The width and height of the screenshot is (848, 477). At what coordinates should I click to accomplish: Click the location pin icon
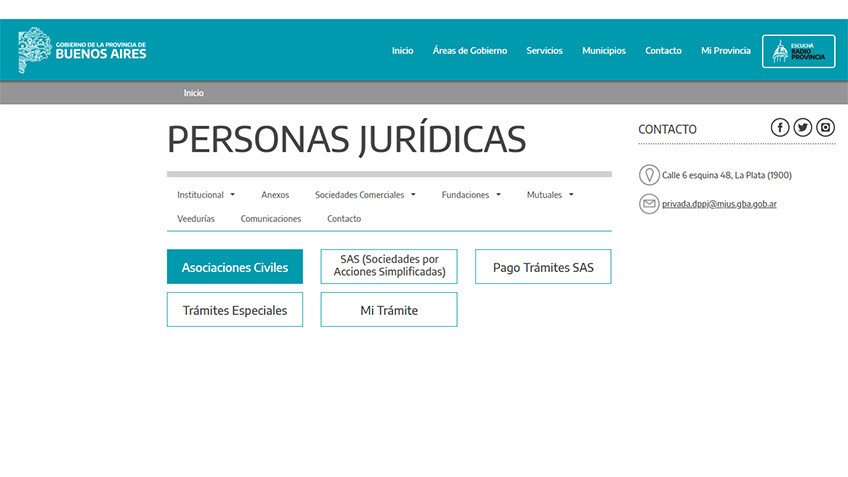tap(649, 175)
